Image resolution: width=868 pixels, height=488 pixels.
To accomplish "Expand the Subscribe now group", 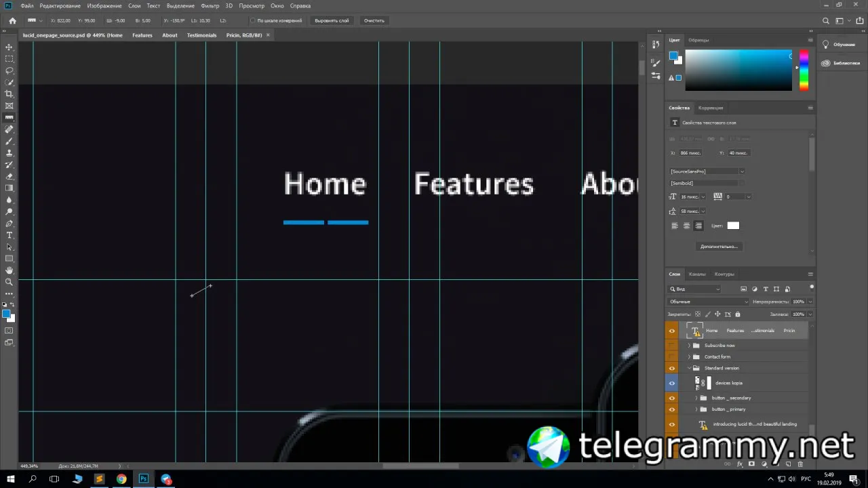I will pos(689,346).
